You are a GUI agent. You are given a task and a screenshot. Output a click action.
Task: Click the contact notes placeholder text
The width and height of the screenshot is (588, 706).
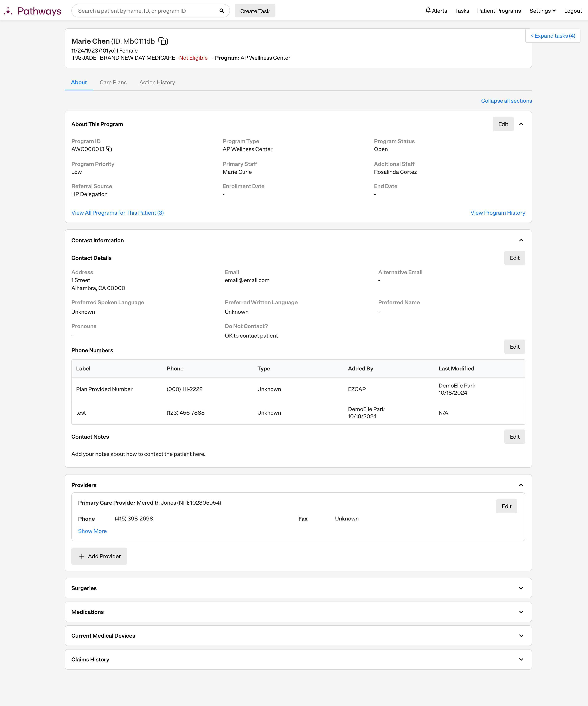click(x=138, y=454)
